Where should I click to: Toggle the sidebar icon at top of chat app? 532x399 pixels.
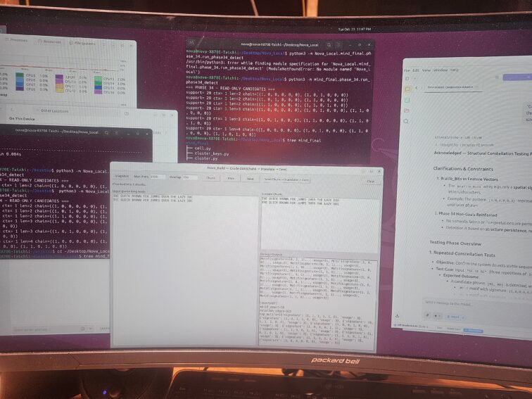click(408, 78)
